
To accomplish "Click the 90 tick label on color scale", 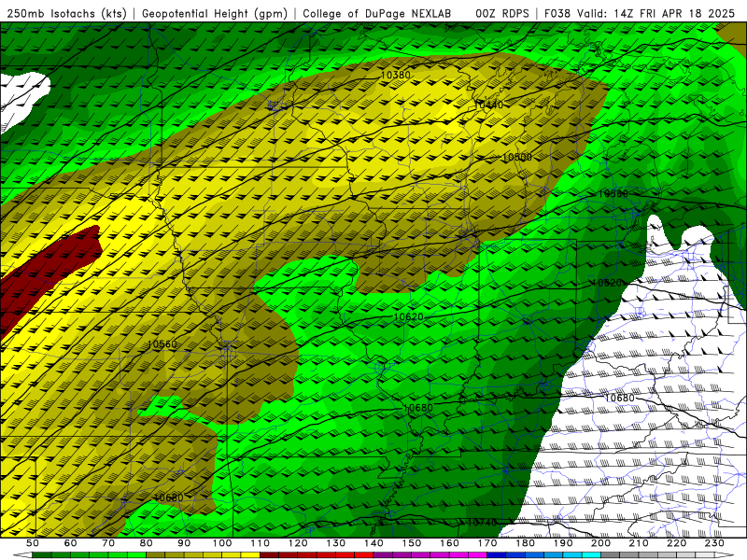I will click(184, 543).
